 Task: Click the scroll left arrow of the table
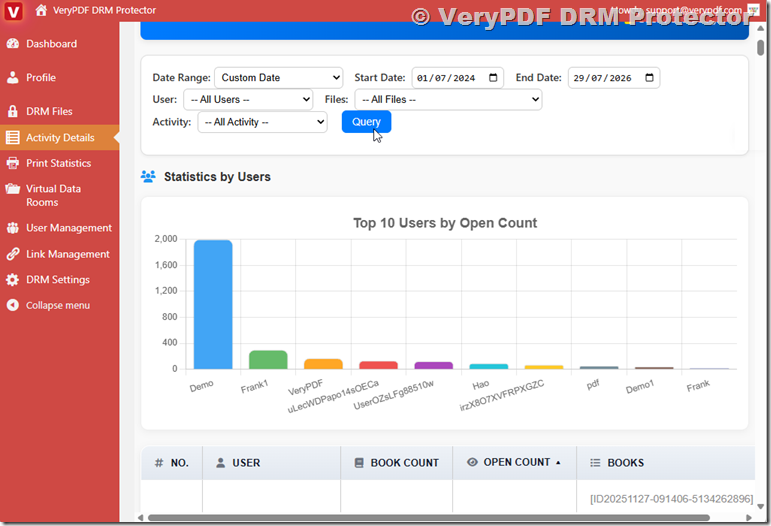[140, 518]
